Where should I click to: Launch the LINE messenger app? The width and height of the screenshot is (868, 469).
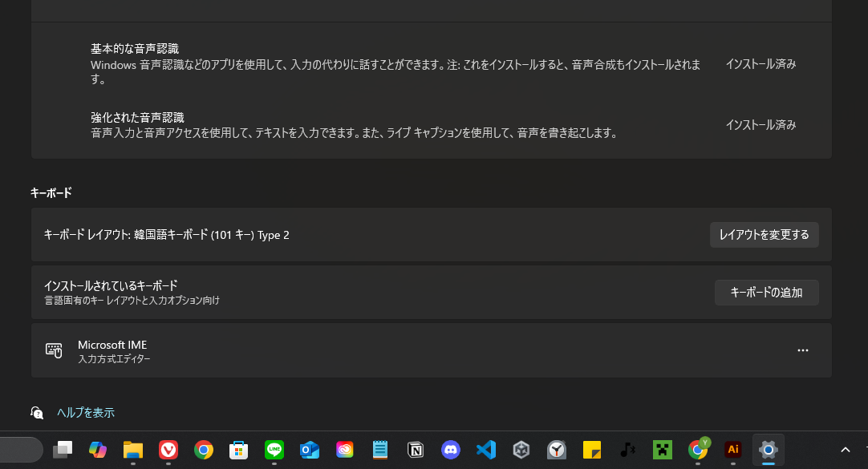(x=274, y=450)
